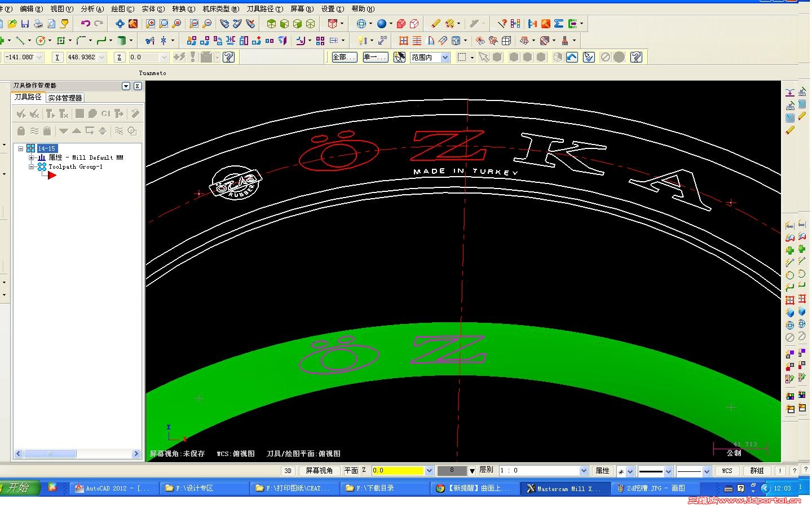Collapse the Toolpath Group-1 node
The image size is (812, 508).
point(32,167)
